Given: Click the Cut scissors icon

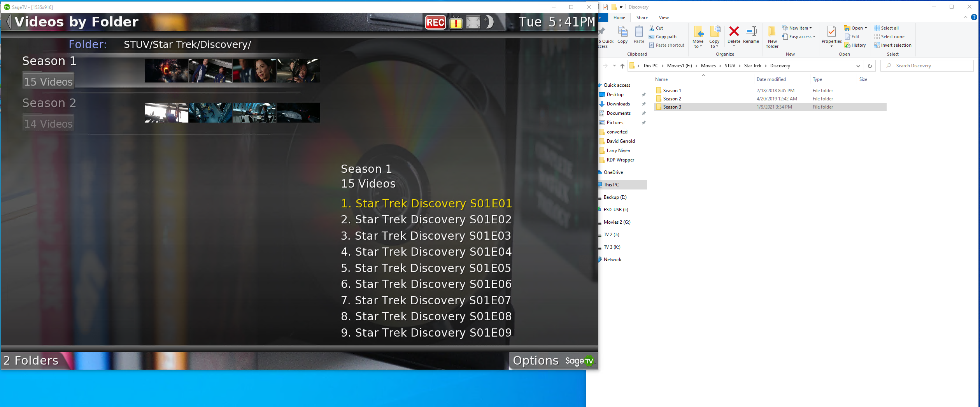Looking at the screenshot, I should 652,28.
